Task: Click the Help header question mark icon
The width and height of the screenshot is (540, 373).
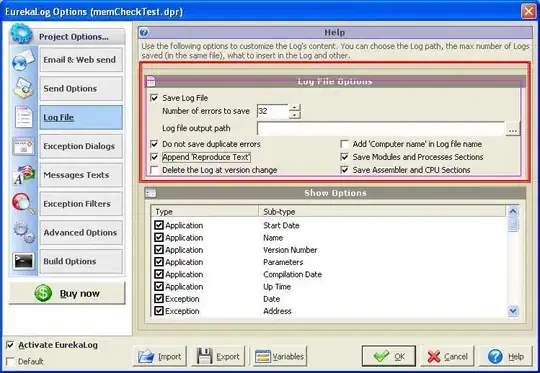Action: pyautogui.click(x=144, y=32)
